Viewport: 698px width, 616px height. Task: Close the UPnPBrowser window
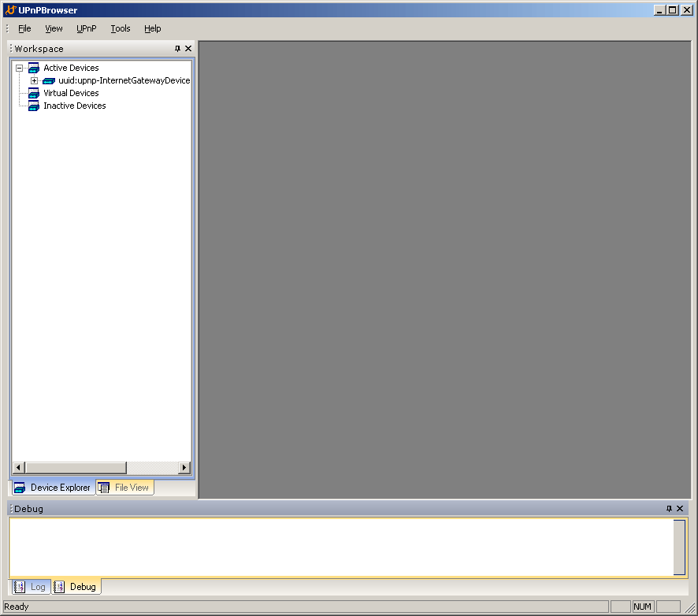tap(686, 9)
